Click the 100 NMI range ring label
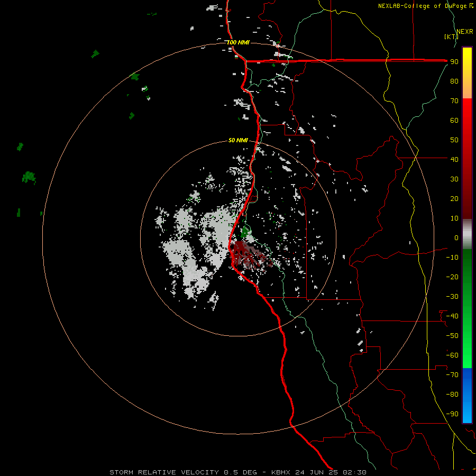Image resolution: width=476 pixels, height=476 pixels. click(x=238, y=42)
